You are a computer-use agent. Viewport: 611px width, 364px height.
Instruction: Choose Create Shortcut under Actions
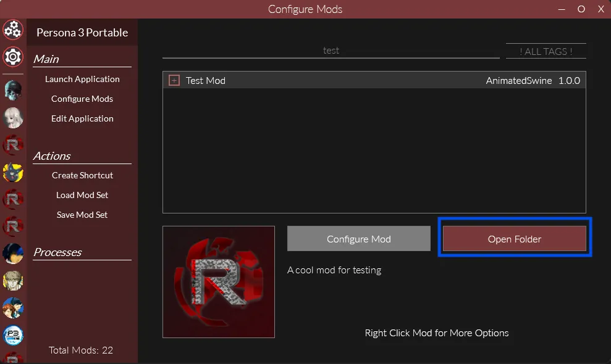pos(82,175)
